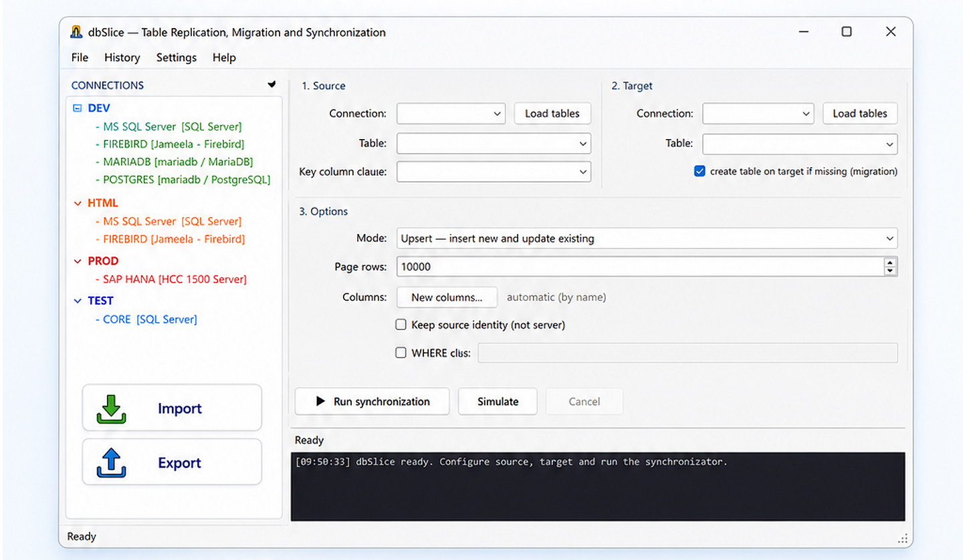
Task: Click the dbSlice app icon in title bar
Action: [76, 32]
